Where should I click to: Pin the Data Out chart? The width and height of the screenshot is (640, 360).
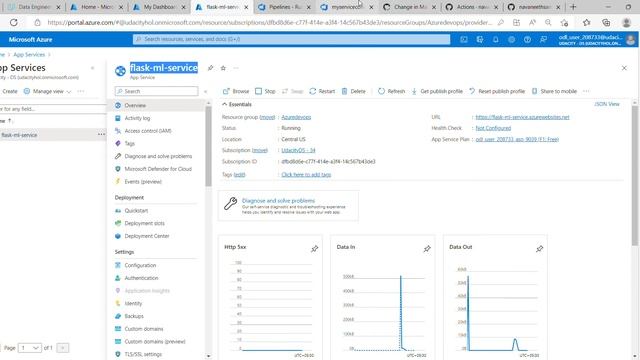point(540,249)
